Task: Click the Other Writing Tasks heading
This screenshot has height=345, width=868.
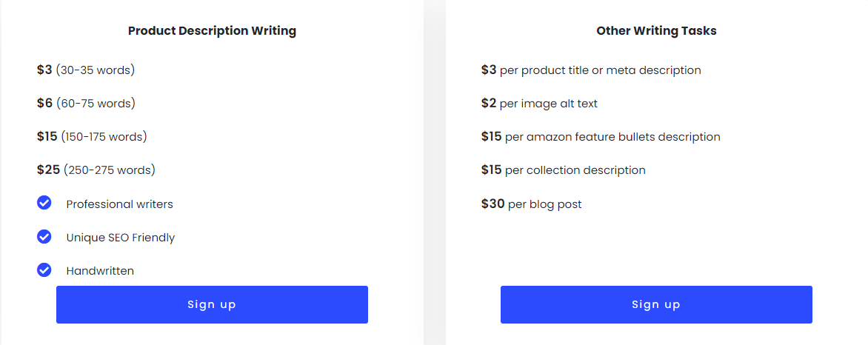Action: click(x=656, y=31)
